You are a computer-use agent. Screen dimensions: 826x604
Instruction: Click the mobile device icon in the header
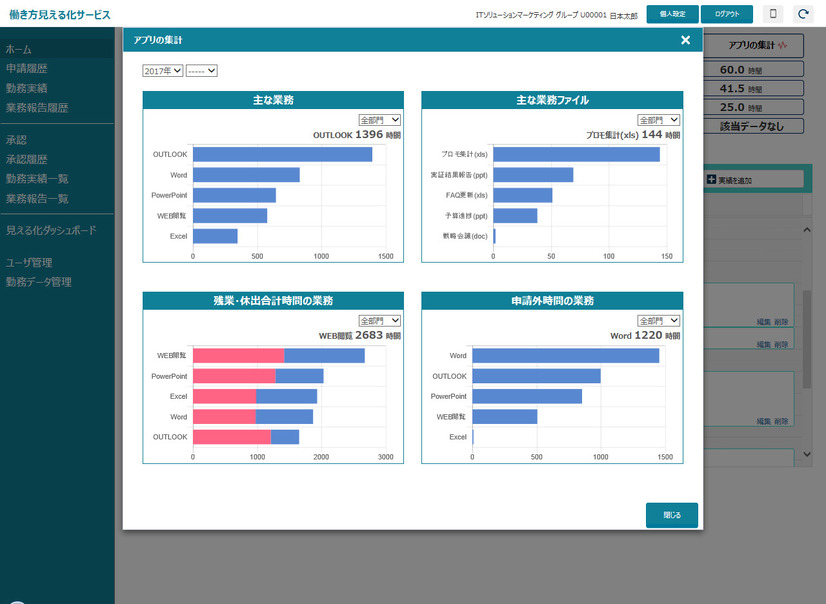tap(773, 14)
